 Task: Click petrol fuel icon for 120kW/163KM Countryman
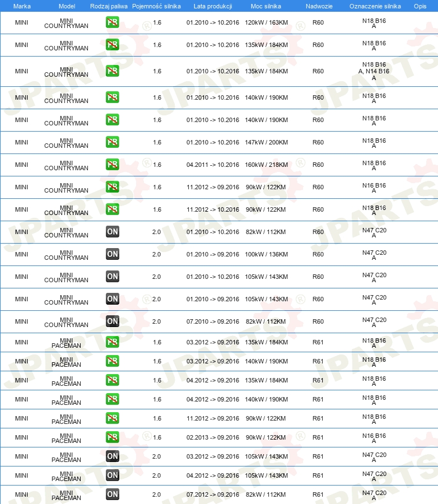pyautogui.click(x=113, y=22)
